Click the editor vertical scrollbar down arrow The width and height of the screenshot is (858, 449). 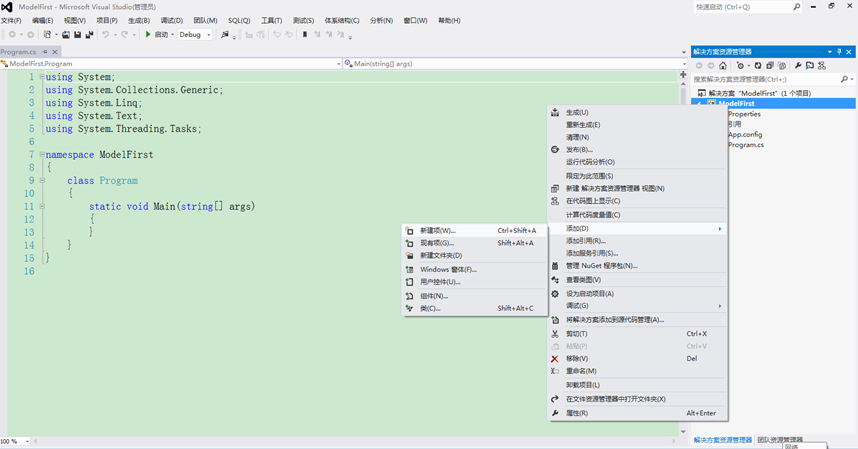[x=683, y=431]
